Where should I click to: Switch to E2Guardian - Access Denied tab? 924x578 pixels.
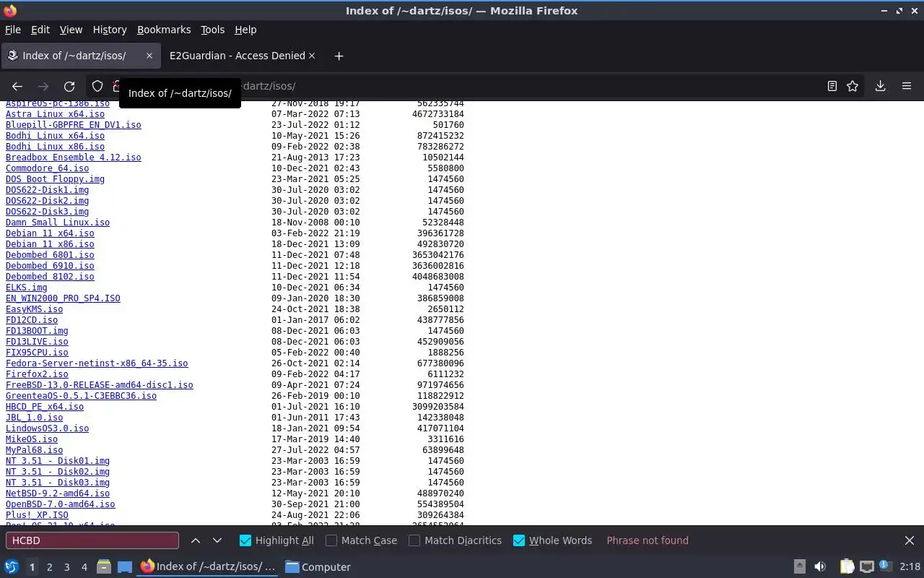pyautogui.click(x=237, y=56)
